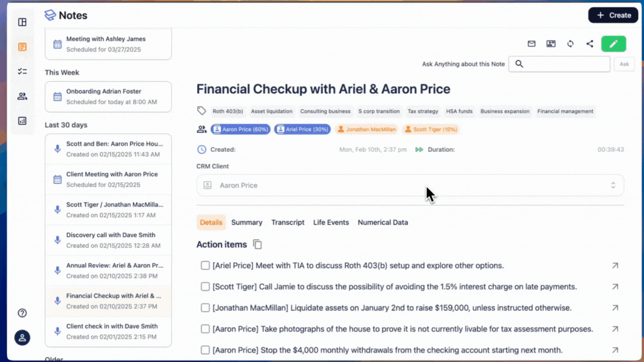This screenshot has width=644, height=362.
Task: Switch to the Transcript tab
Action: (288, 222)
